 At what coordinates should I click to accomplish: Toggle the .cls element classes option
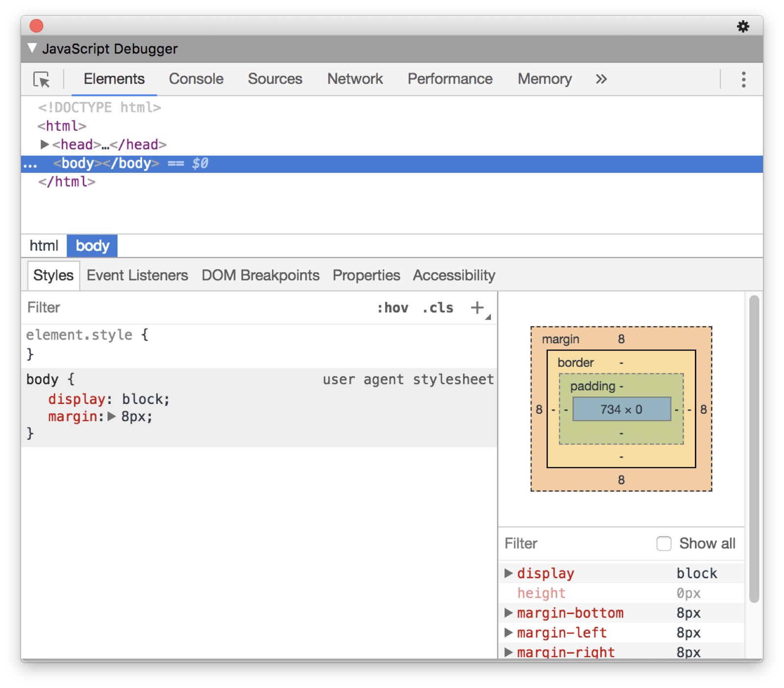coord(438,308)
